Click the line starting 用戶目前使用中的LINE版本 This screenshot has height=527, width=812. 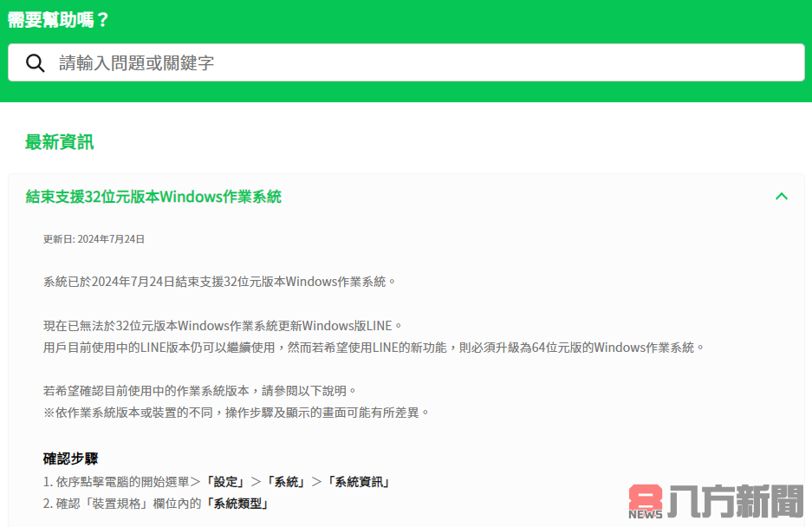click(x=374, y=348)
